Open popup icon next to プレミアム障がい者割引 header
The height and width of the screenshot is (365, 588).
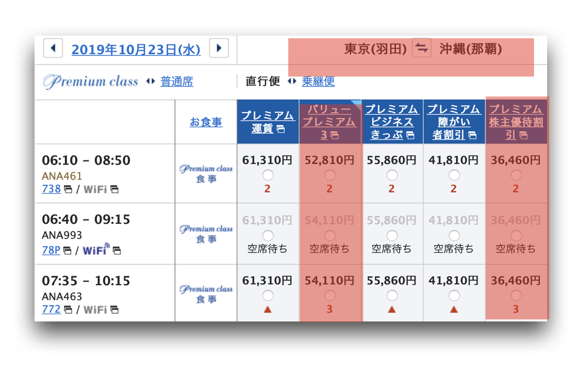click(473, 135)
